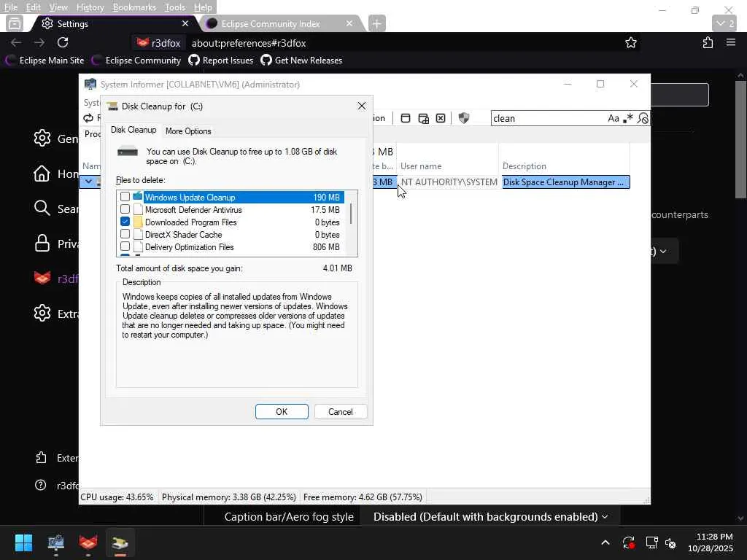
Task: Toggle case sensitive Aa search option
Action: click(x=613, y=118)
